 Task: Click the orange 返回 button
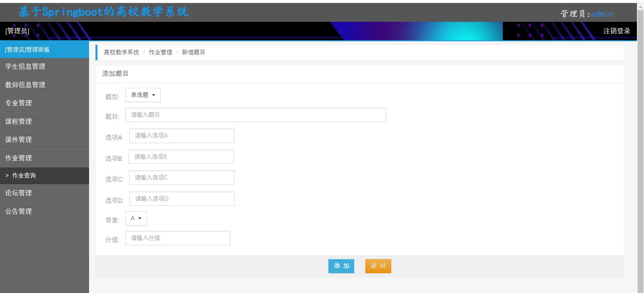[378, 266]
